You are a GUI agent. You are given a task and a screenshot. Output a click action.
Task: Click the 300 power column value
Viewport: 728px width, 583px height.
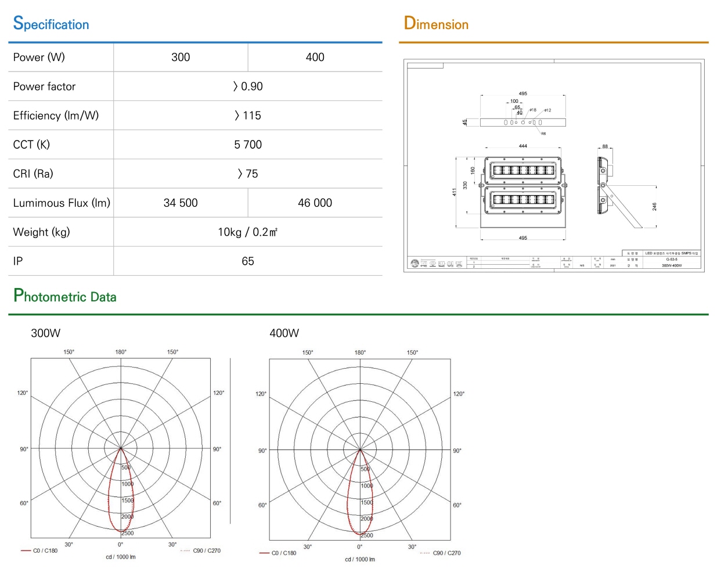[181, 57]
